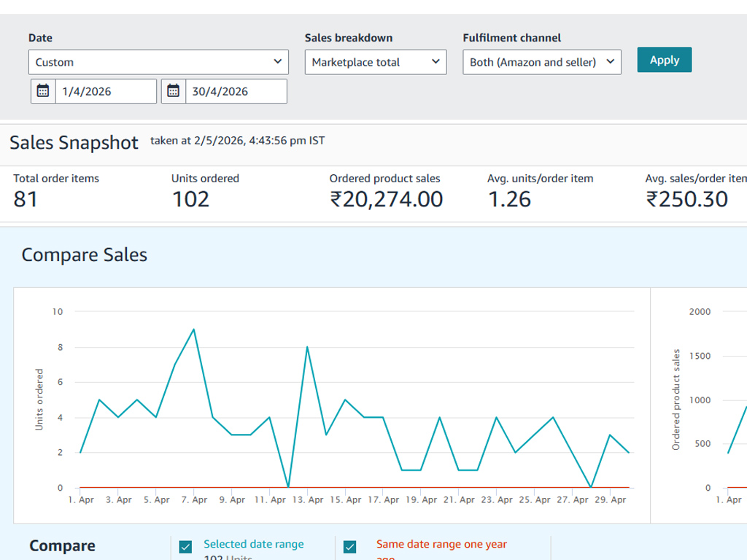747x560 pixels.
Task: Uncheck the Selected date range checkbox
Action: click(185, 547)
